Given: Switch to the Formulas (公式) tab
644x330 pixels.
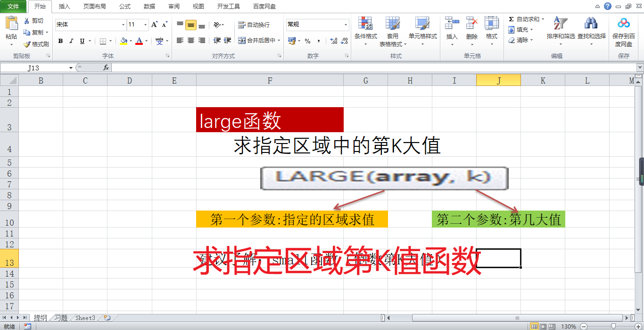Looking at the screenshot, I should (x=125, y=7).
